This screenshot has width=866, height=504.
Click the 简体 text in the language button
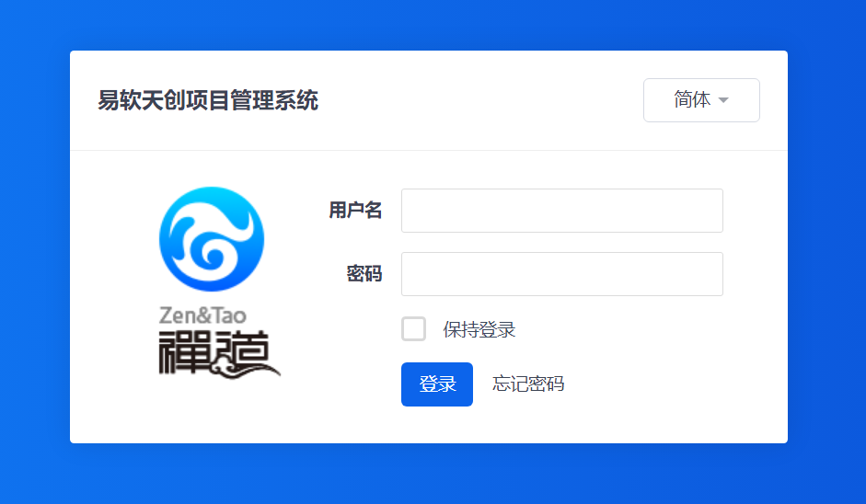pyautogui.click(x=692, y=100)
